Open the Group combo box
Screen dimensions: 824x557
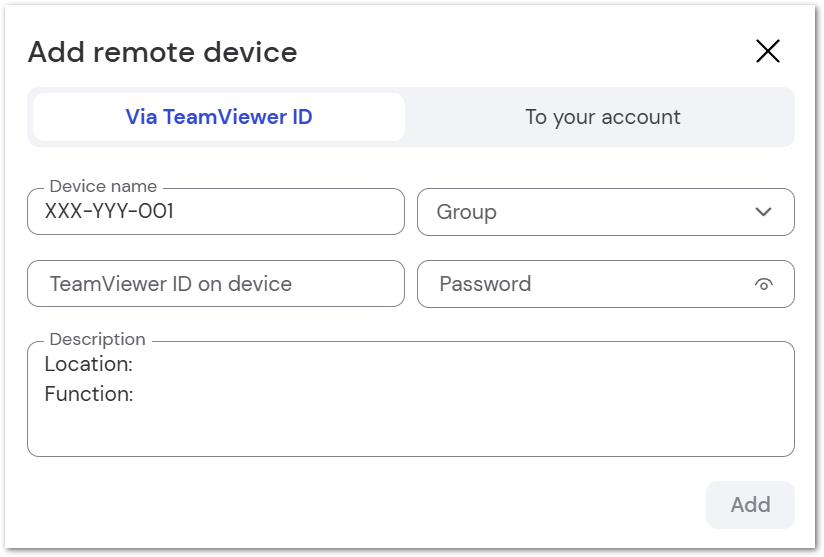606,212
